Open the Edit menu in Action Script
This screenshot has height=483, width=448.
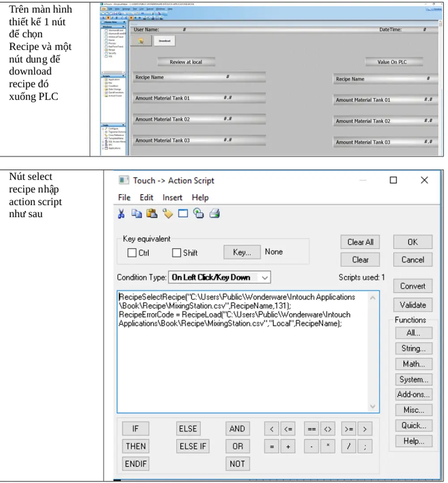146,197
